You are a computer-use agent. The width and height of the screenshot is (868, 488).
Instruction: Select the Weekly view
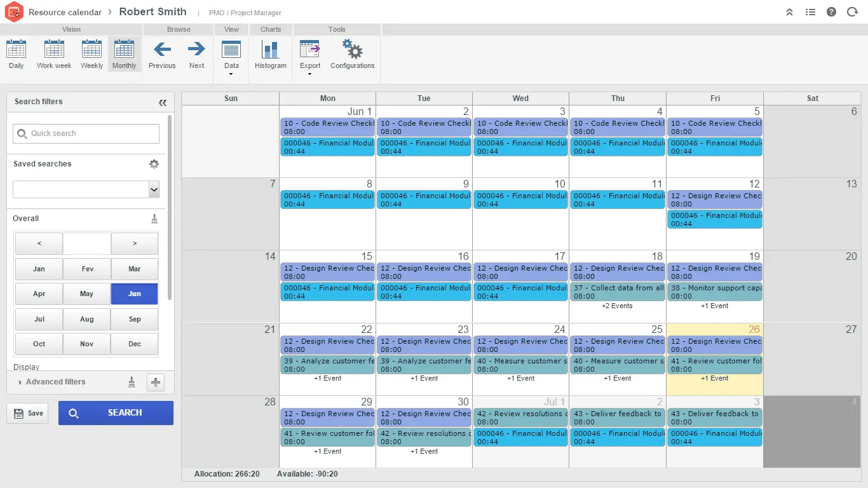[91, 56]
